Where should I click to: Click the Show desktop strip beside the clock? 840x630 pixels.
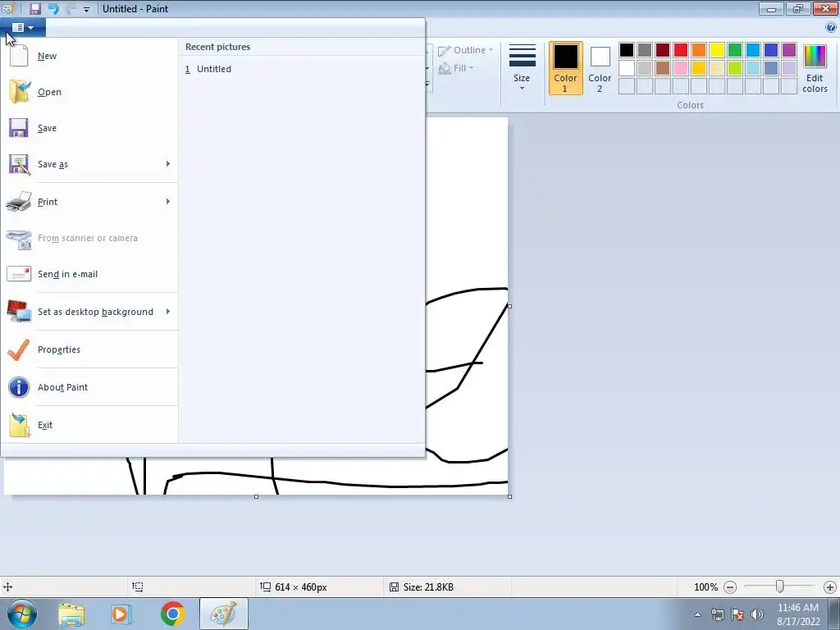point(833,614)
